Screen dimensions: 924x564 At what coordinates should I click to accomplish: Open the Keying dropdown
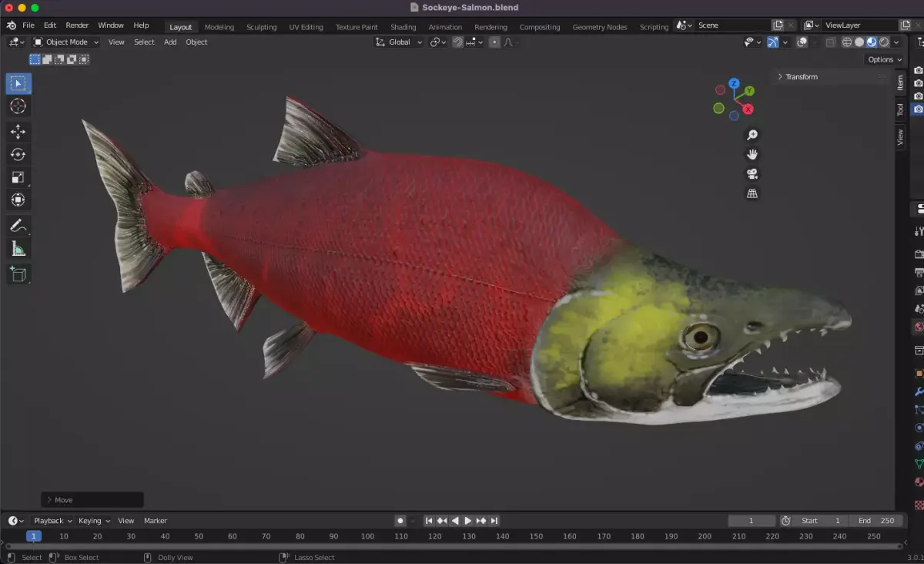[94, 521]
